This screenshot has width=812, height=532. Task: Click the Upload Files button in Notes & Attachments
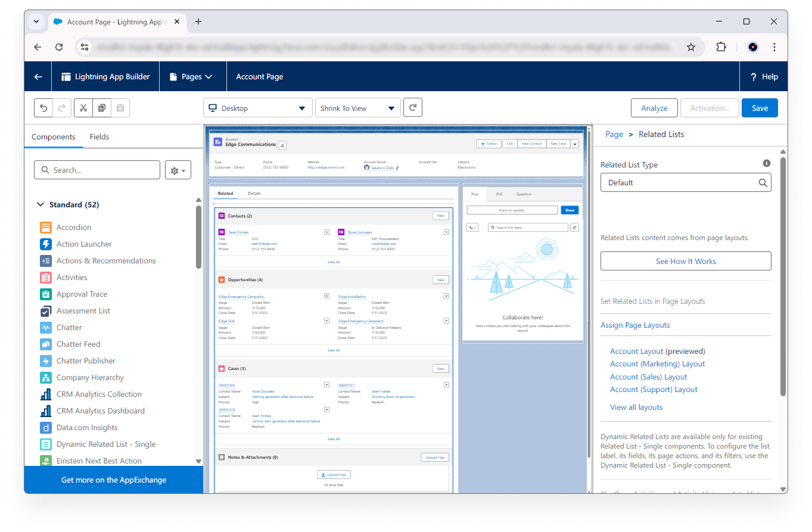coord(435,457)
